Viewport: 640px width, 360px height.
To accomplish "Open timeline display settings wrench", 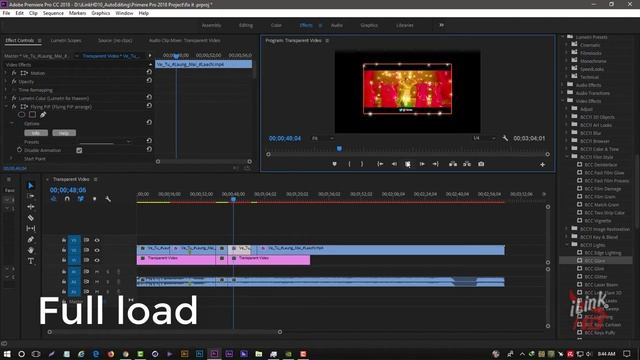I will point(108,199).
